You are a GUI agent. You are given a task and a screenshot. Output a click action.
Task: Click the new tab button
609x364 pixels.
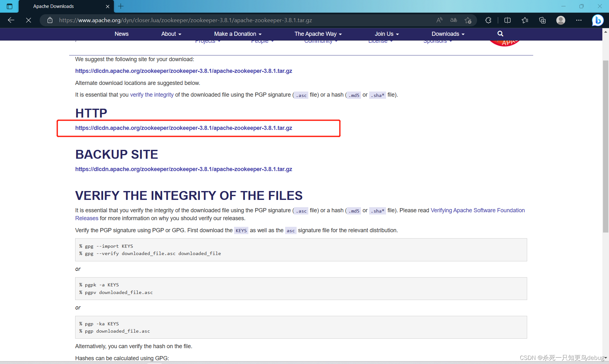121,6
